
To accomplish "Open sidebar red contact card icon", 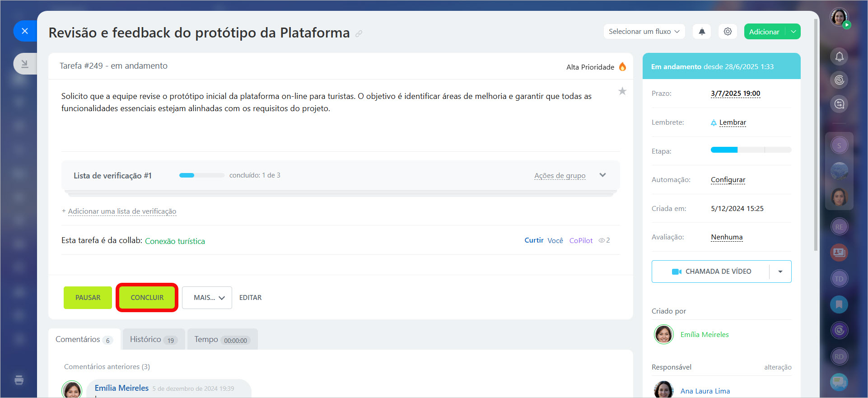I will pos(839,253).
